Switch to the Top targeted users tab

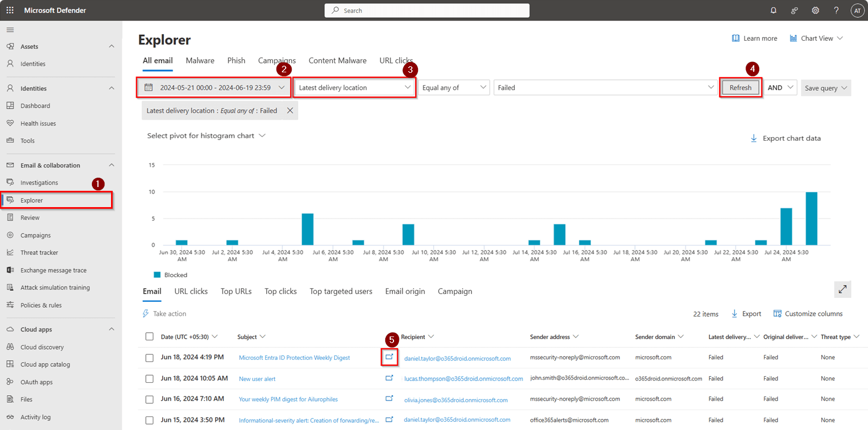tap(341, 291)
